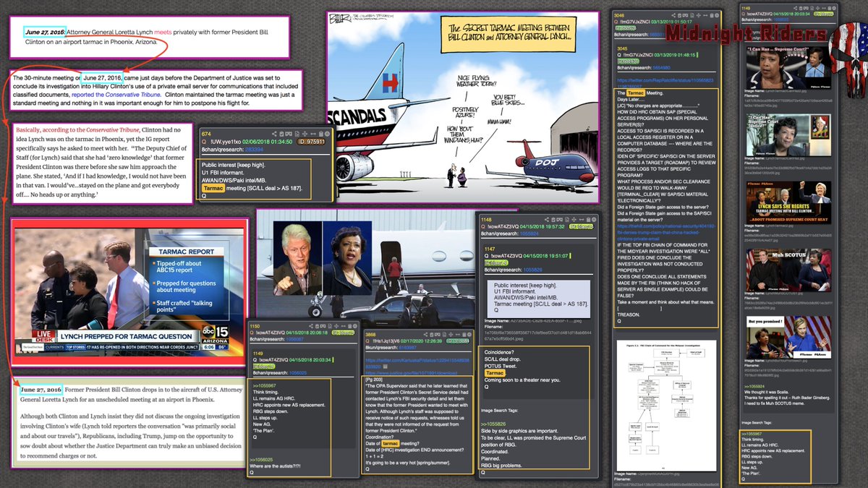Click the clipboard copy icon on post 1150
This screenshot has width=868, height=488.
(318, 325)
